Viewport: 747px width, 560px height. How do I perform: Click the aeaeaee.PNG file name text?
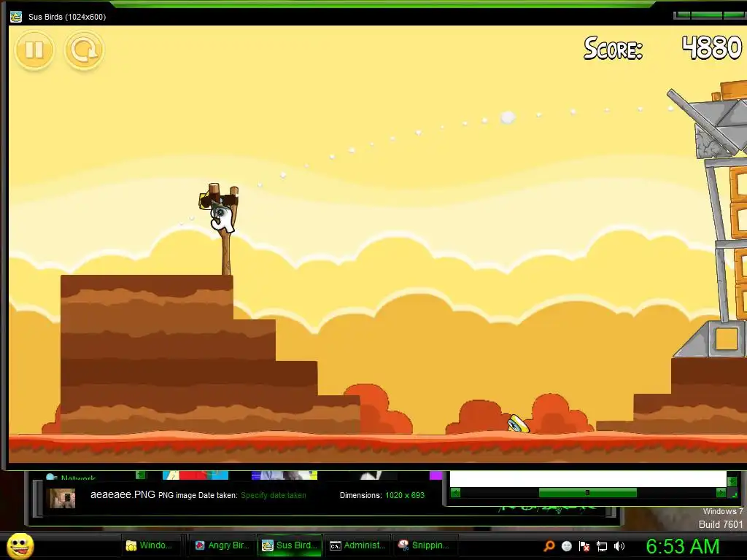[123, 494]
